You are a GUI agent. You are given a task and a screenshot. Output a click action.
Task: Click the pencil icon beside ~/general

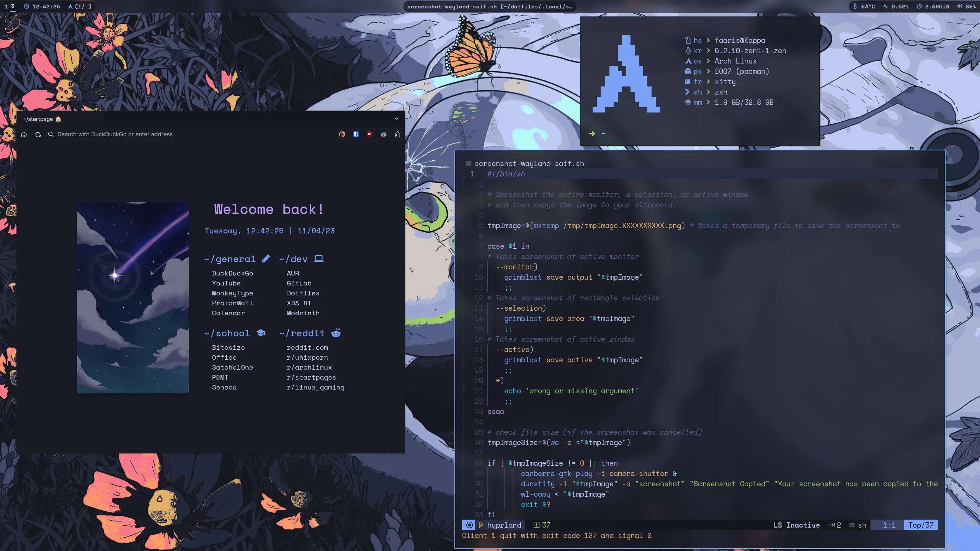pos(266,259)
